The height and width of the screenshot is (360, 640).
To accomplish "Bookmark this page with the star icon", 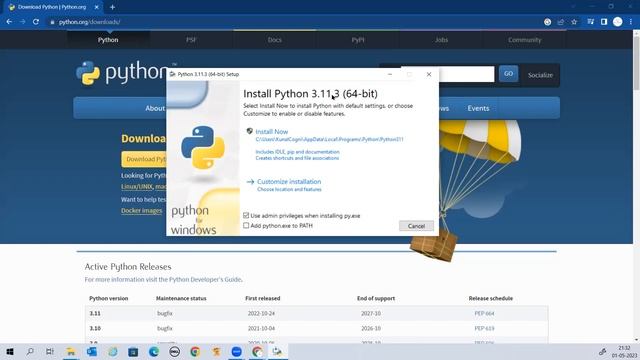I will pyautogui.click(x=574, y=22).
